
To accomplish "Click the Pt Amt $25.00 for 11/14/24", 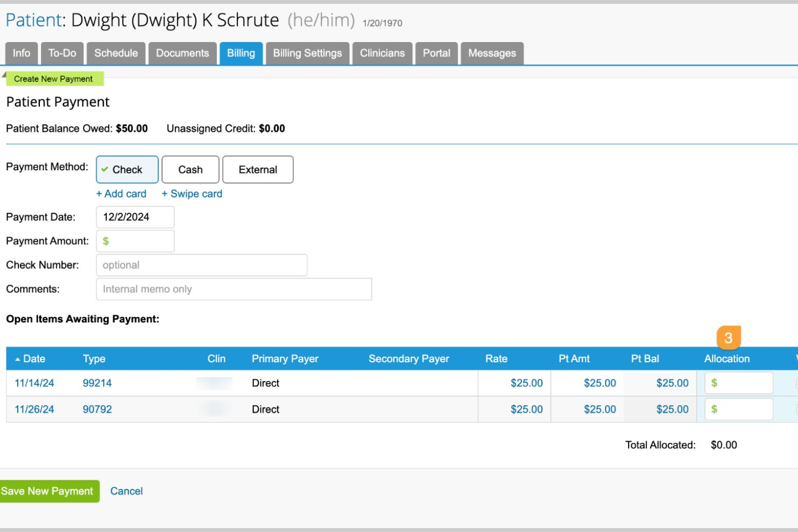I will 600,383.
